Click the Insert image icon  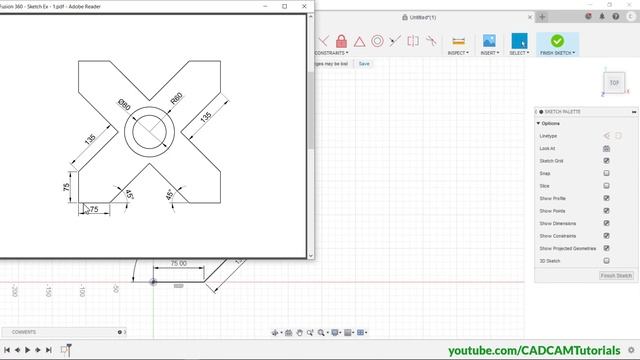(489, 41)
